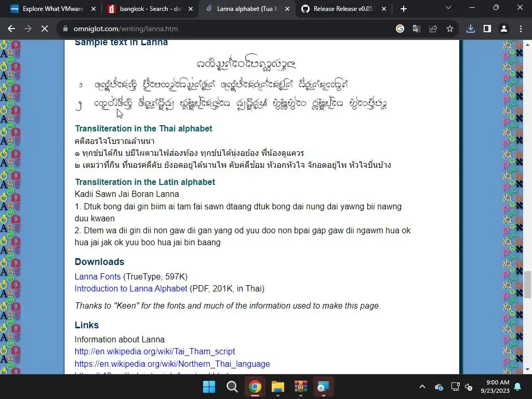
Task: Open File Explorer from taskbar
Action: (x=278, y=387)
